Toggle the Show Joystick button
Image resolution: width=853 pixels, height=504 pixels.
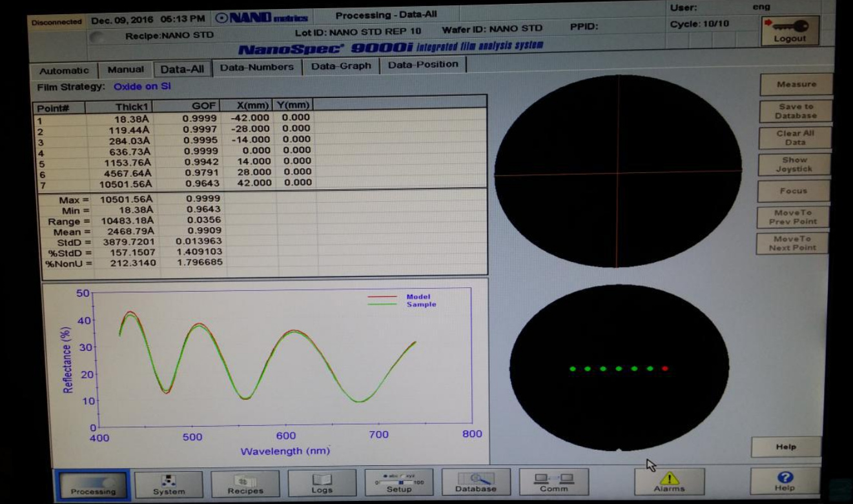(794, 164)
